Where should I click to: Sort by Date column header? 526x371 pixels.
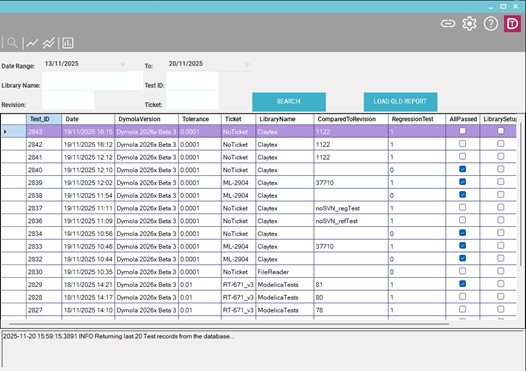click(88, 119)
